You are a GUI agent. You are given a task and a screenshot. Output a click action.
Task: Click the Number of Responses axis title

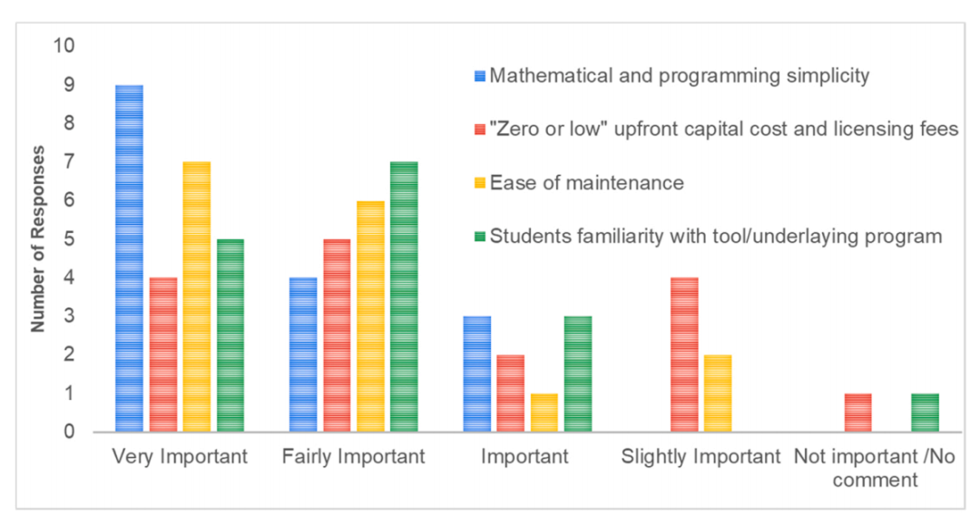[x=38, y=239]
